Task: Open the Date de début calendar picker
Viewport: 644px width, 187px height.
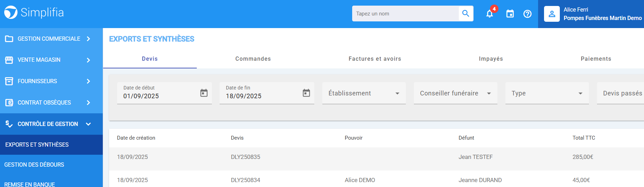Action: (204, 93)
